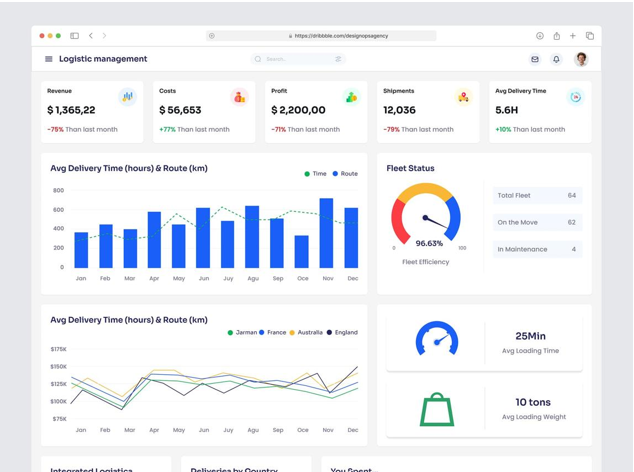Image resolution: width=634 pixels, height=472 pixels.
Task: Open the mail inbox icon
Action: [x=535, y=59]
